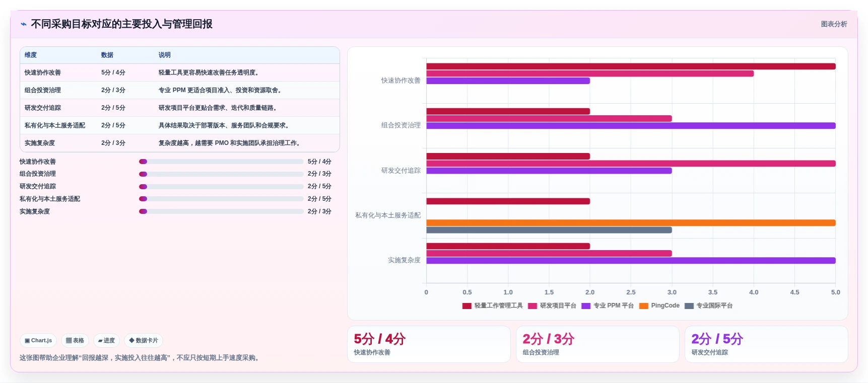
Task: Click the 图表分析 label
Action: coord(834,24)
